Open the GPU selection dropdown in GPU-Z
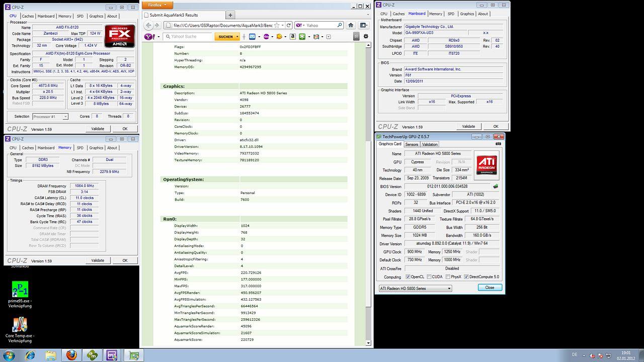 [x=415, y=288]
